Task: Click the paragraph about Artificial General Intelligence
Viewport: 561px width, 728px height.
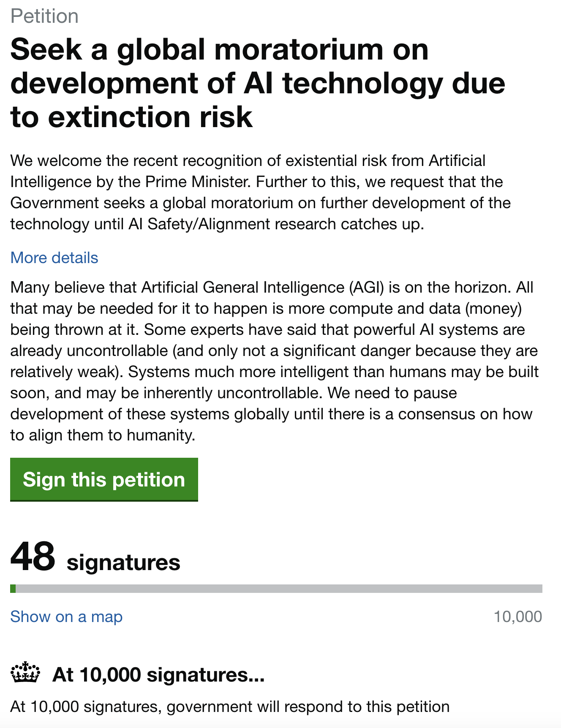Action: (x=275, y=361)
